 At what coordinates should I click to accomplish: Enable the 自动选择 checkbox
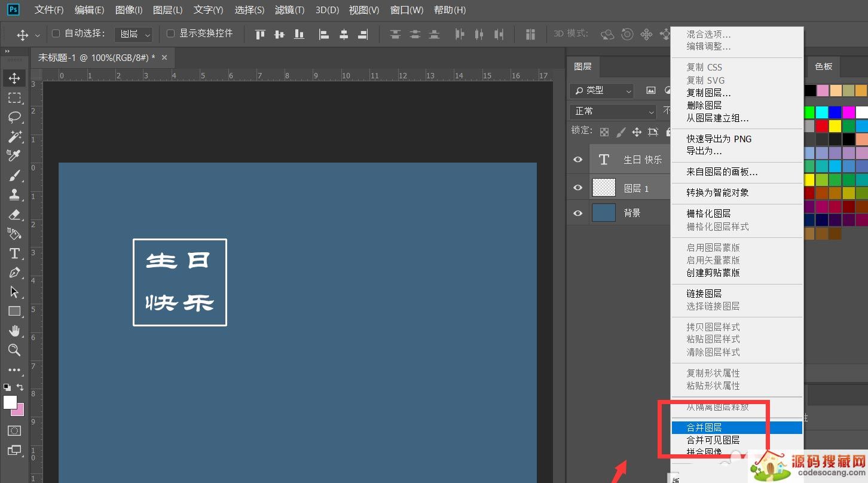(x=56, y=33)
